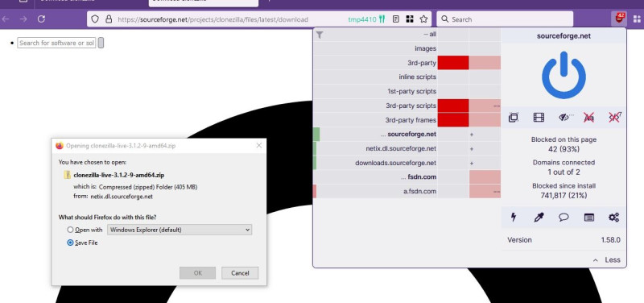Click the pink local cell in the '... fsdn.com' row

coord(485,176)
